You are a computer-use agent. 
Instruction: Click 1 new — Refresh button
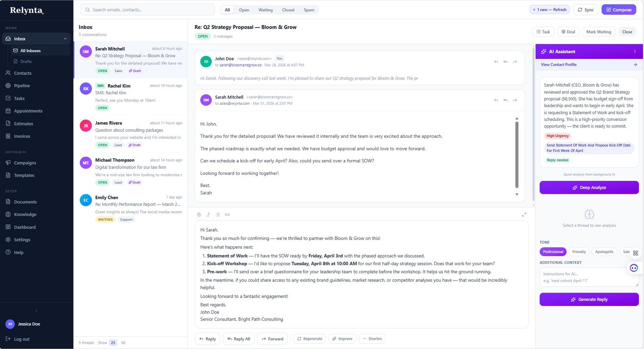(550, 10)
